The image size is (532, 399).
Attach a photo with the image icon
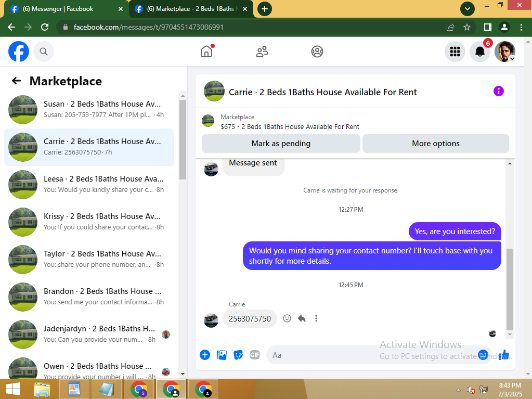tap(222, 355)
